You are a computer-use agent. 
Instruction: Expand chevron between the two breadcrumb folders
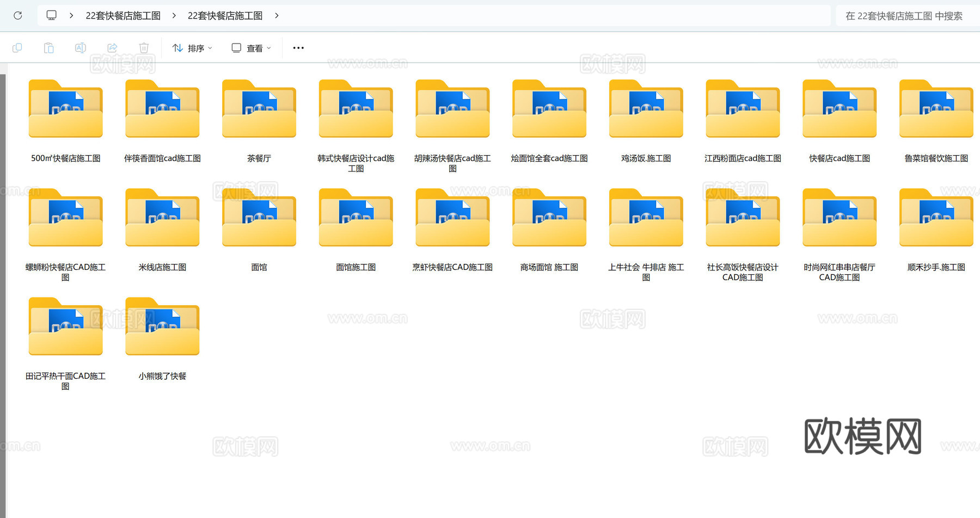click(174, 15)
